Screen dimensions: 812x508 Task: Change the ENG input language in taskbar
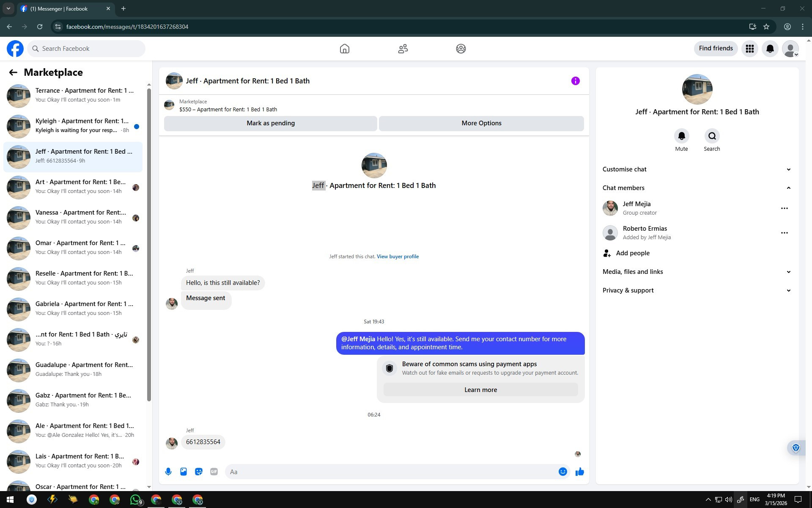(754, 500)
